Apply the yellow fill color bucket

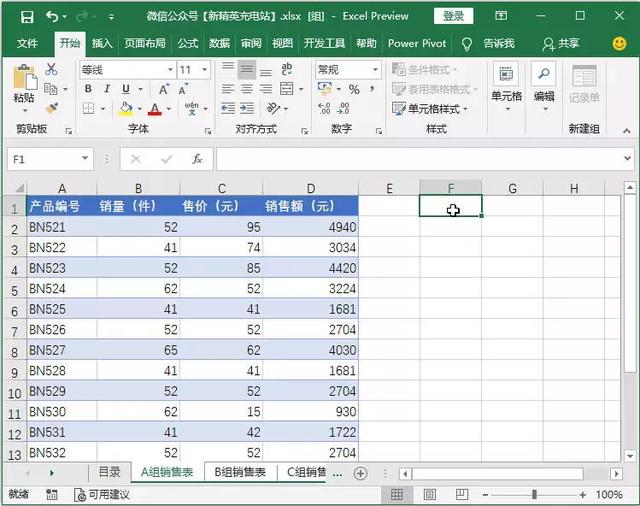(126, 109)
